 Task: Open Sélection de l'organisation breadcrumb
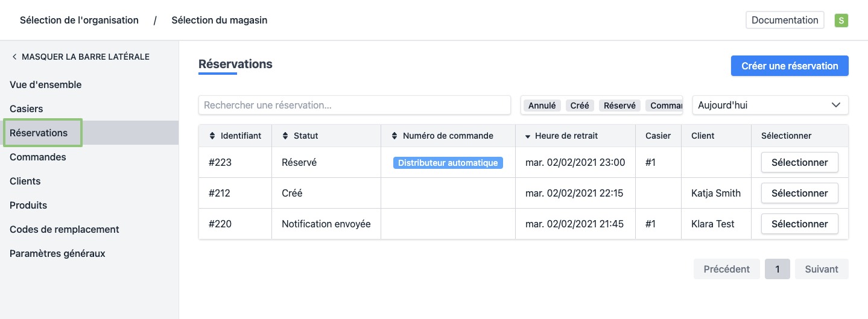tap(79, 21)
